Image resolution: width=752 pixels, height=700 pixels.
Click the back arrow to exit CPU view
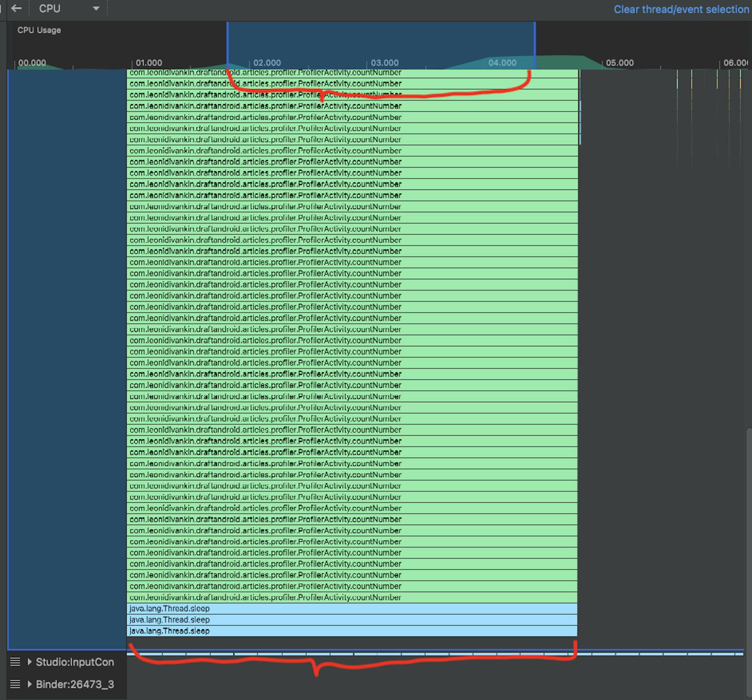(x=17, y=9)
